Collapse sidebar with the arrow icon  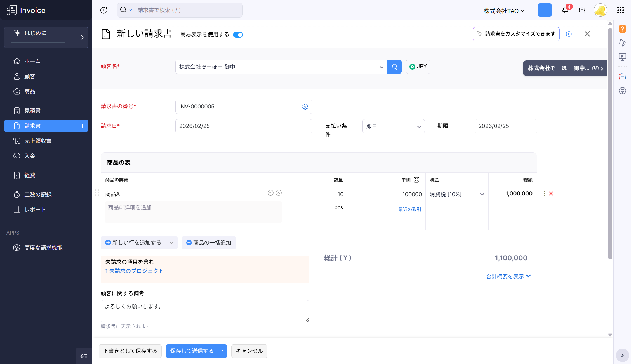point(84,356)
